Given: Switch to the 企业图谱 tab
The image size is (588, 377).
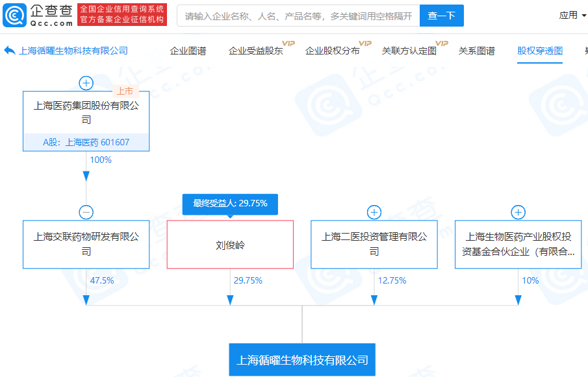Looking at the screenshot, I should [x=188, y=51].
